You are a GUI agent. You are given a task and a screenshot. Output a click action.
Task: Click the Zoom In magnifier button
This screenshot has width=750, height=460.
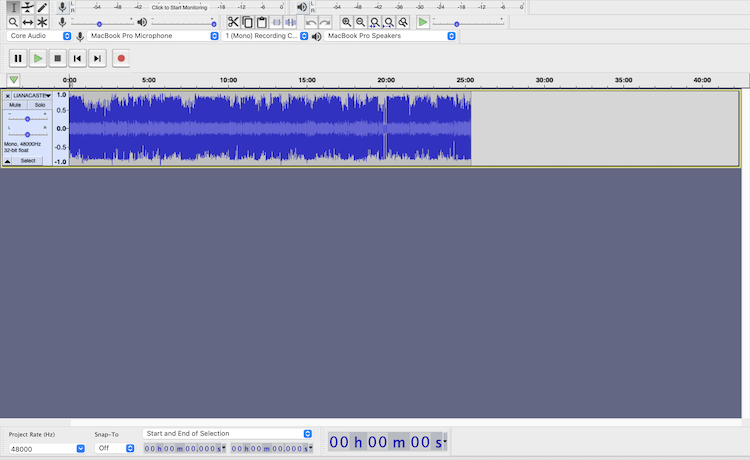(346, 22)
